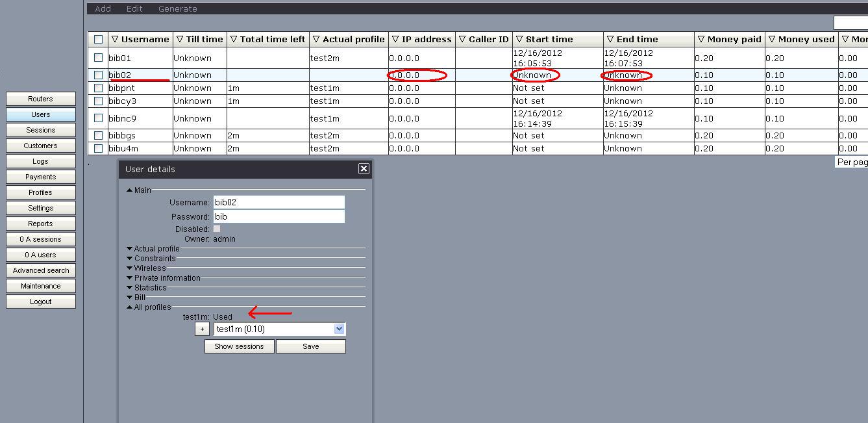Select the bibnc9 username cell

point(139,118)
